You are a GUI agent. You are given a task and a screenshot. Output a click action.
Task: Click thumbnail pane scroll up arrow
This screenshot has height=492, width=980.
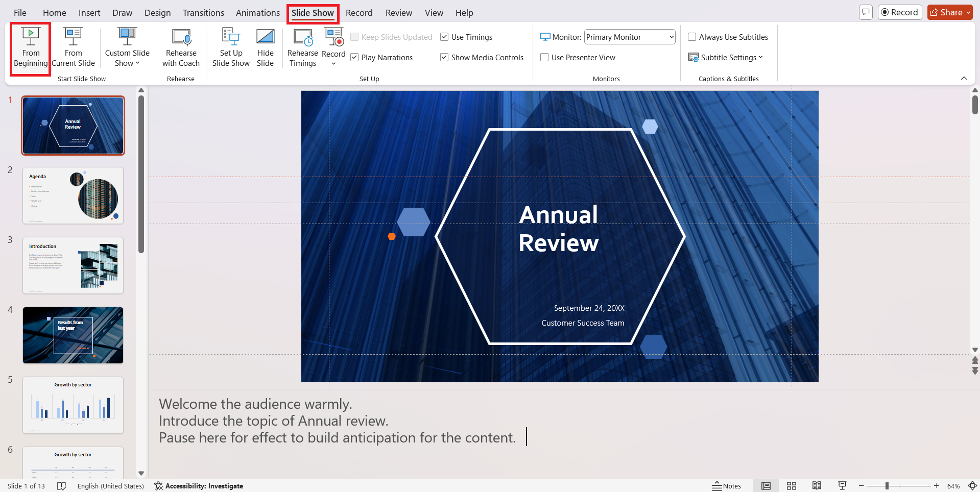point(141,90)
